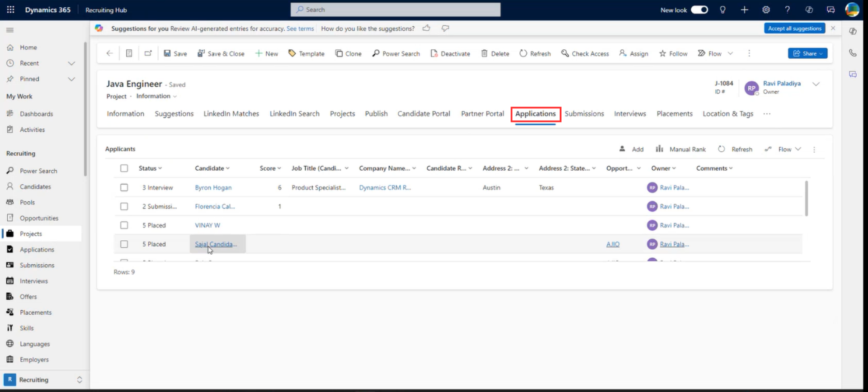The image size is (868, 392).
Task: Click the back arrow in command bar
Action: click(109, 53)
